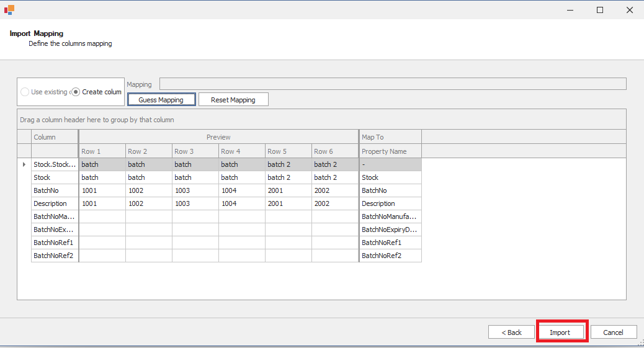This screenshot has height=348, width=644.
Task: Click the Import button
Action: 560,332
